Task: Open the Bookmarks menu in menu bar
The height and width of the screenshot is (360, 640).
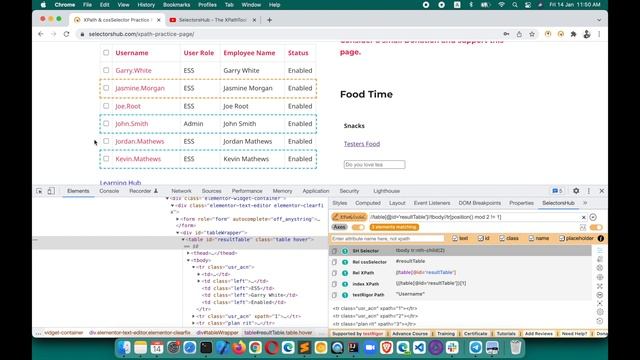Action: coord(176,5)
